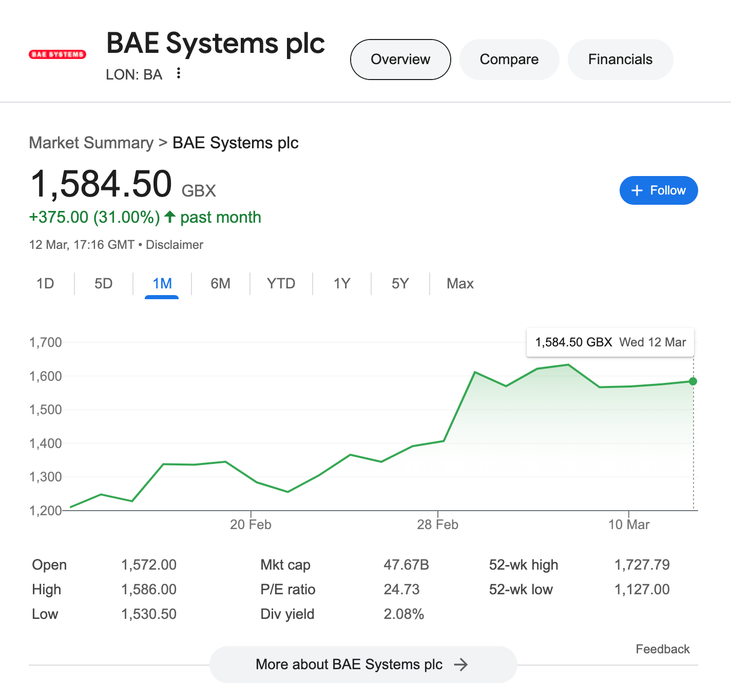
Task: Open More about BAE Systems plc
Action: pos(363,665)
